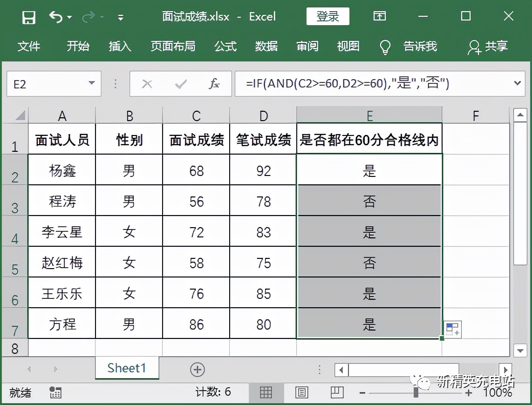Click the 登录 sign-in button
Screen dimensions: 532x405
point(327,16)
